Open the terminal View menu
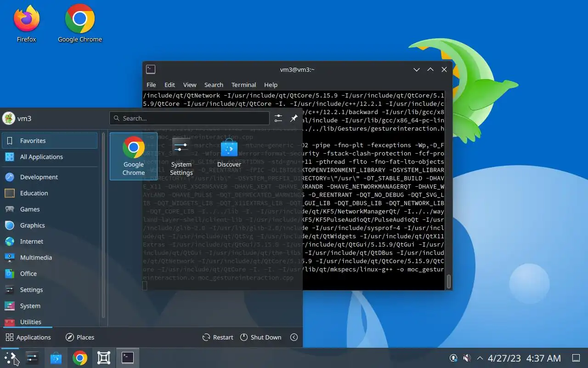This screenshot has width=588, height=368. [x=190, y=85]
